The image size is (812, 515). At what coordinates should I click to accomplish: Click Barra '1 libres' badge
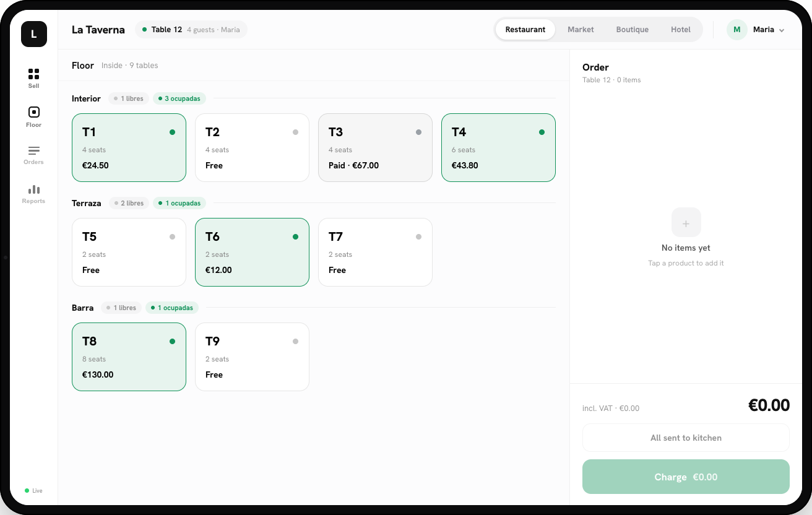(121, 308)
